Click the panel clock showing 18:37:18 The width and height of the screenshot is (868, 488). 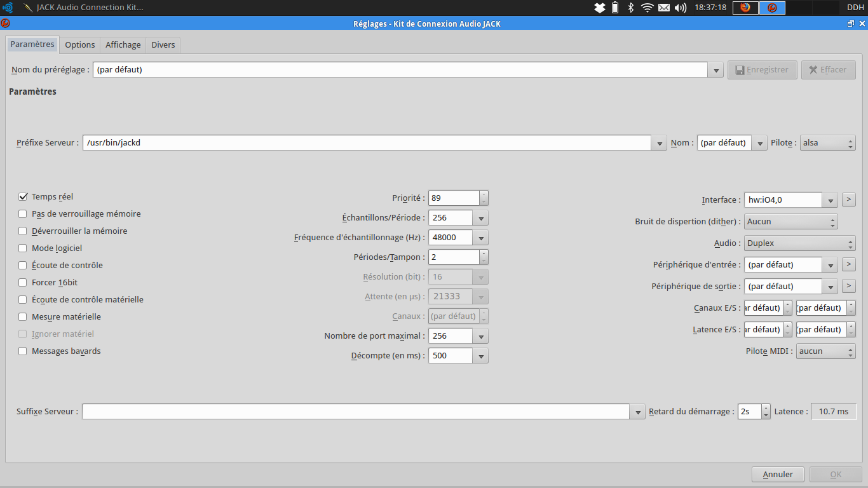tap(710, 8)
